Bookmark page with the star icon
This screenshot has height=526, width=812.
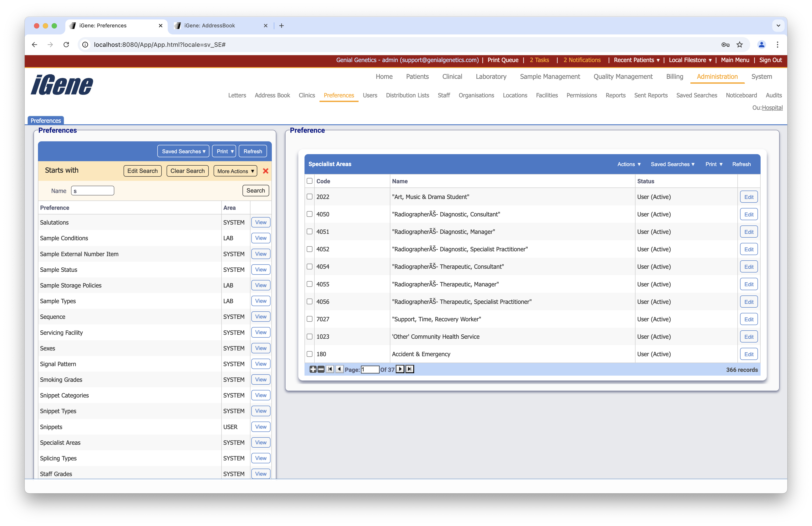coord(739,45)
